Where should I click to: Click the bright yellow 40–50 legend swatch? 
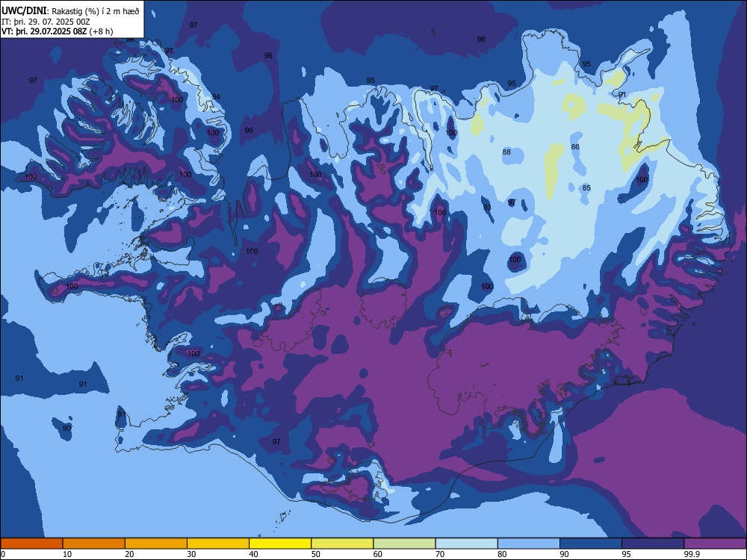pyautogui.click(x=280, y=544)
